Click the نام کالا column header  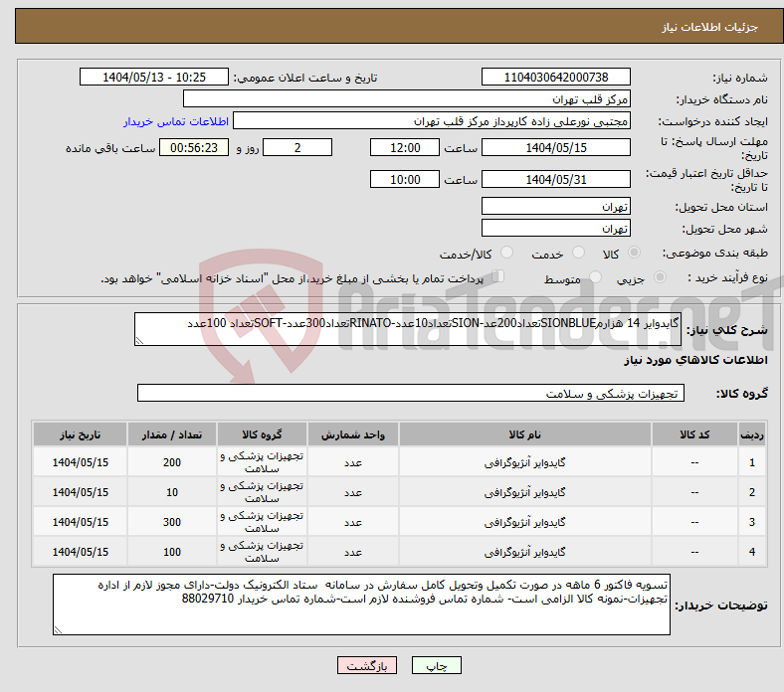click(x=525, y=434)
